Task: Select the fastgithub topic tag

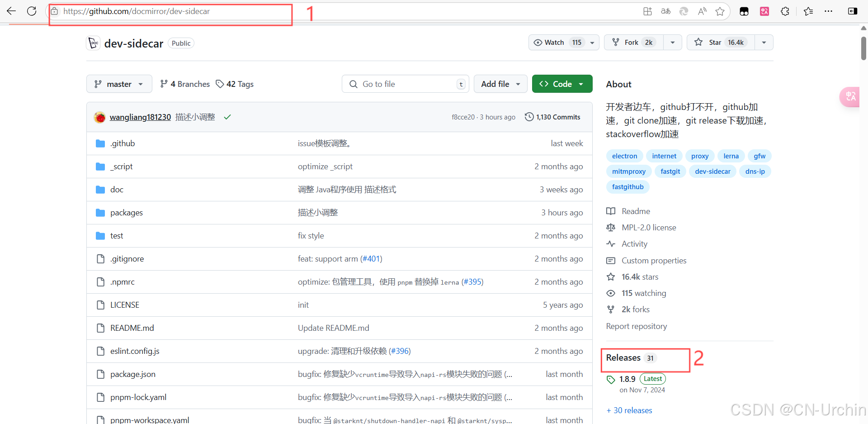Action: [x=627, y=187]
